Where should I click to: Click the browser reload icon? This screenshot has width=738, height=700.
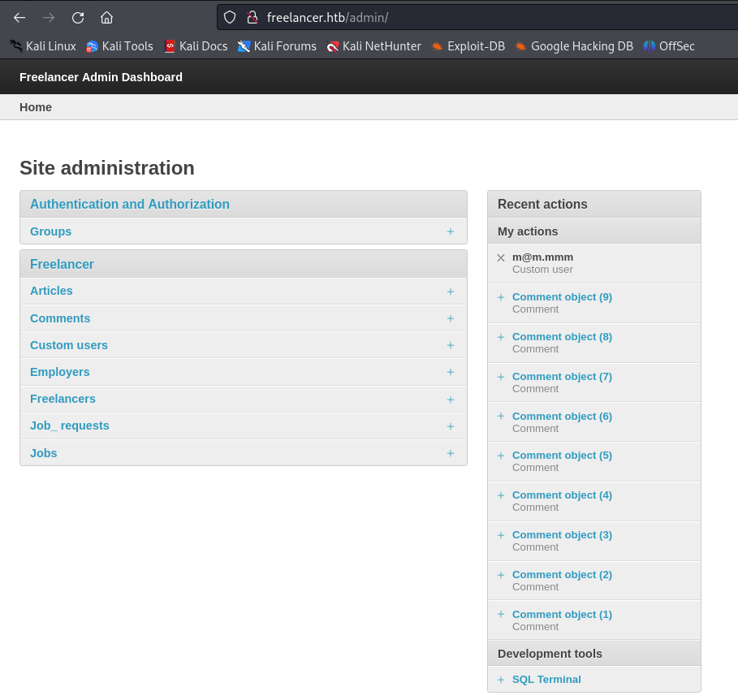78,17
